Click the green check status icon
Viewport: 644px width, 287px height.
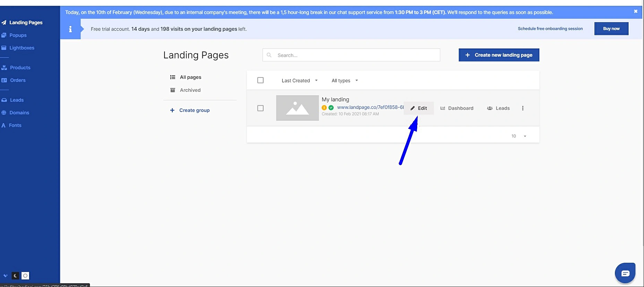(331, 108)
